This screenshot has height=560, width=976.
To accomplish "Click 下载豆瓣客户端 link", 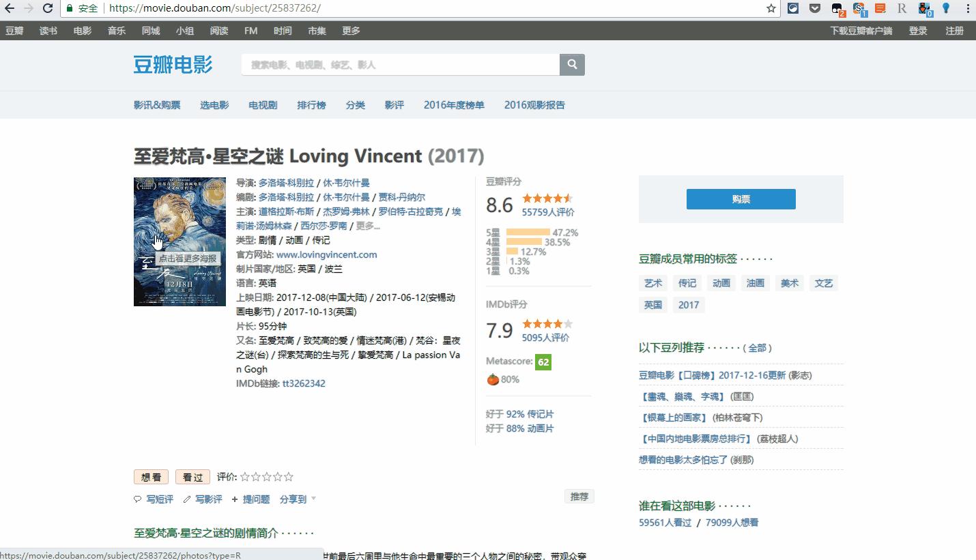I will coord(861,31).
